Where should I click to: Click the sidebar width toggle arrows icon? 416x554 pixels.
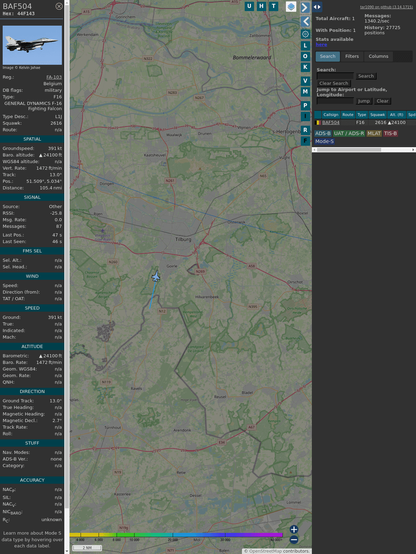[x=317, y=7]
